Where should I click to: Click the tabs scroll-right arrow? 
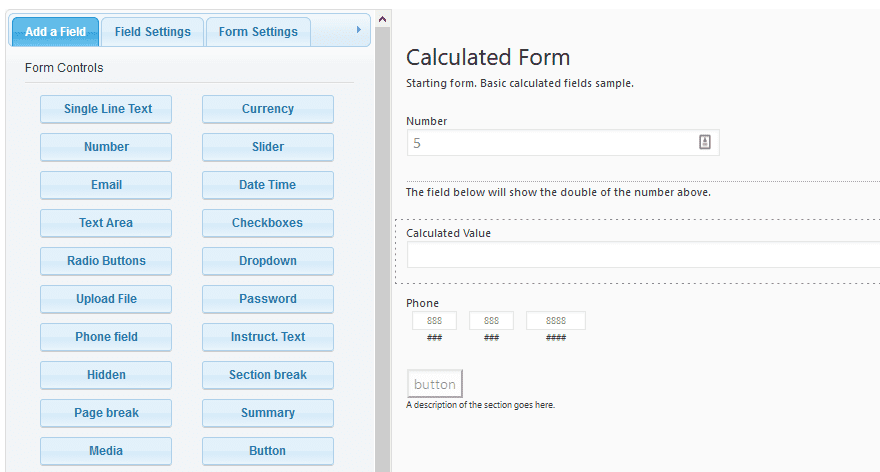tap(359, 30)
